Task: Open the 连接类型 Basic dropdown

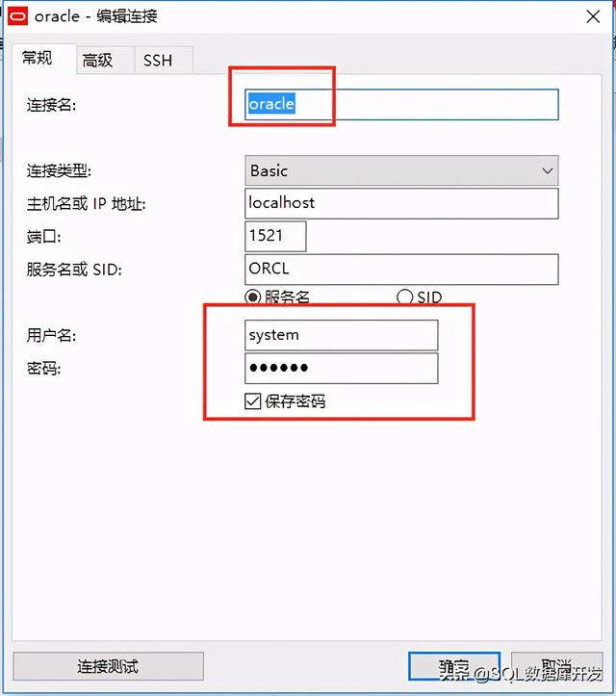Action: pyautogui.click(x=401, y=170)
